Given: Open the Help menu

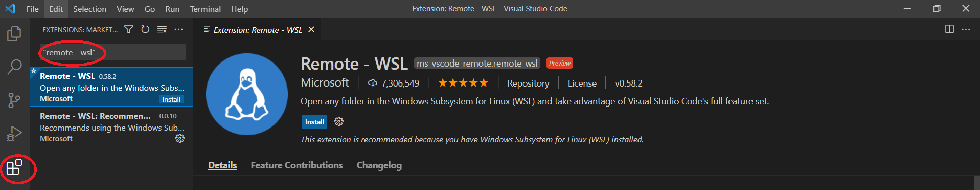Looking at the screenshot, I should (239, 9).
